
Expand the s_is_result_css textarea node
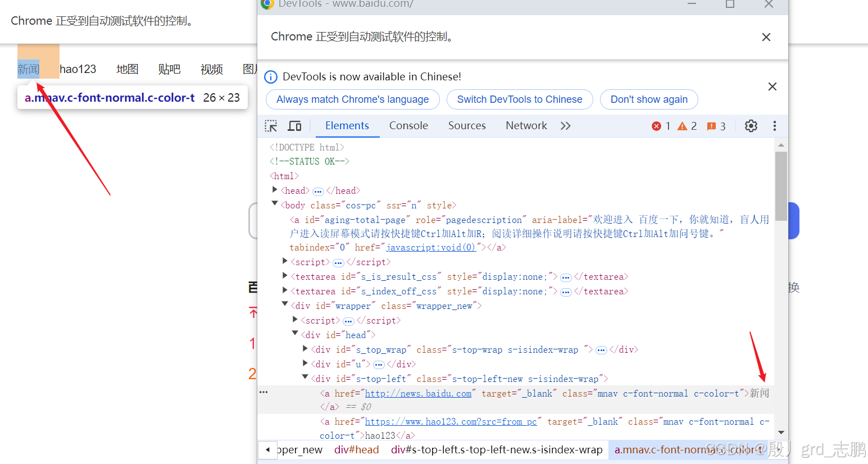click(285, 276)
